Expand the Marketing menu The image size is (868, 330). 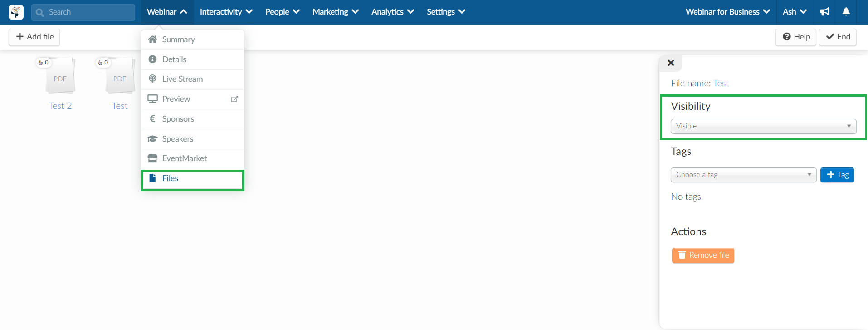pos(336,12)
